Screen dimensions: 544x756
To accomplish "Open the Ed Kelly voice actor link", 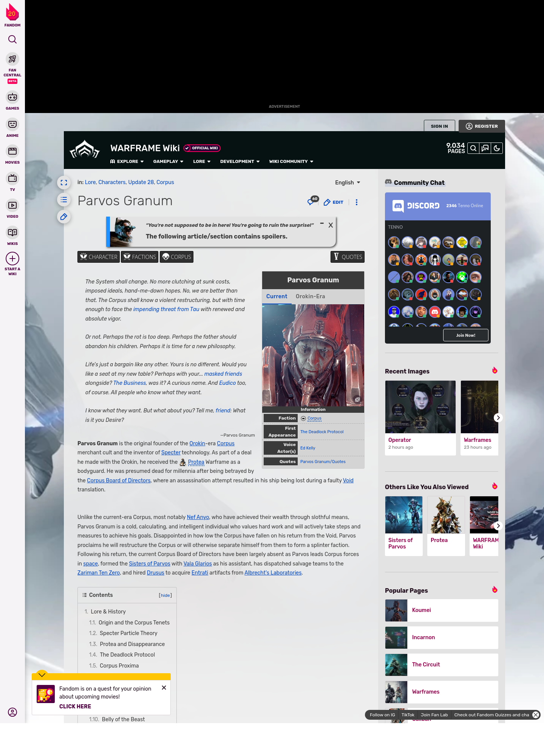I will point(308,448).
